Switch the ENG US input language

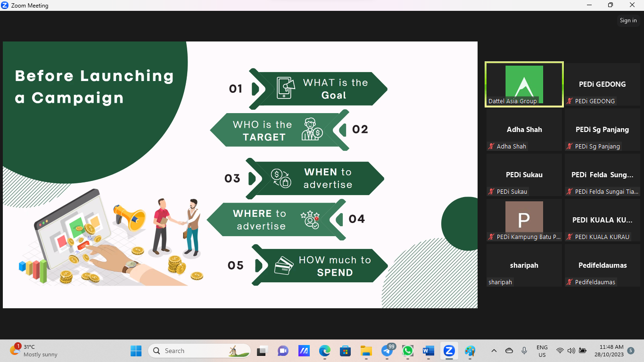542,351
